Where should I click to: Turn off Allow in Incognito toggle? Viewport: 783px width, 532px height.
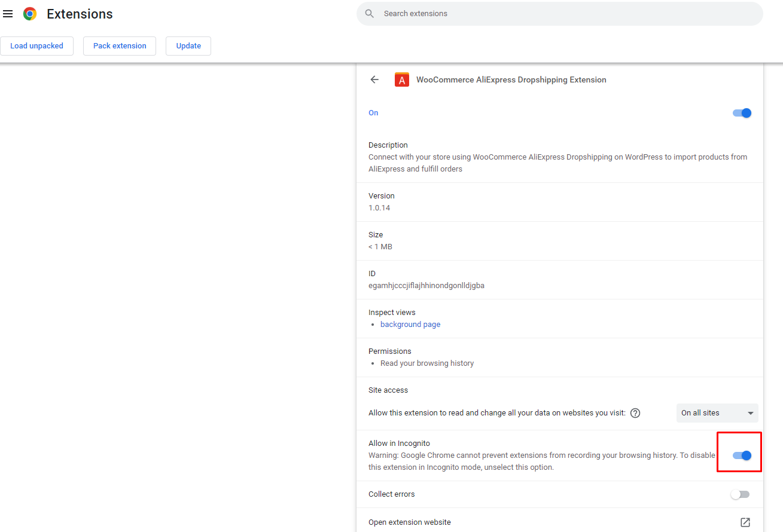pos(742,455)
